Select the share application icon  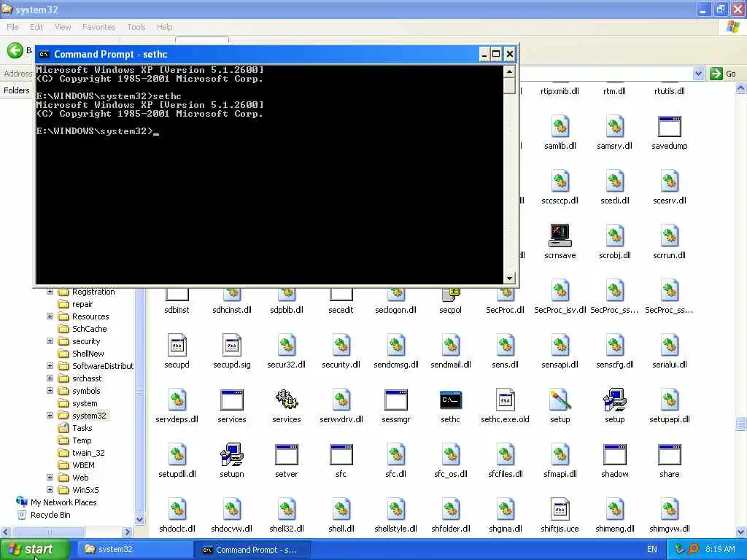point(670,455)
